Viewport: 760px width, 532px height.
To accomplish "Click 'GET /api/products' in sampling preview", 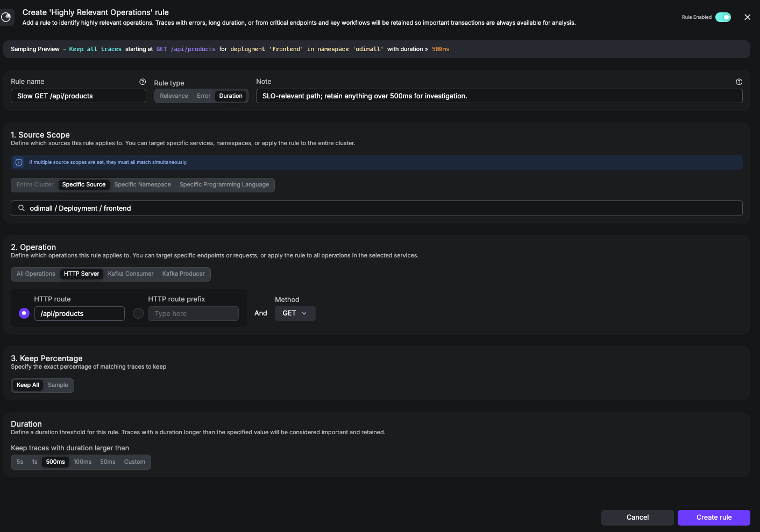I will click(186, 49).
